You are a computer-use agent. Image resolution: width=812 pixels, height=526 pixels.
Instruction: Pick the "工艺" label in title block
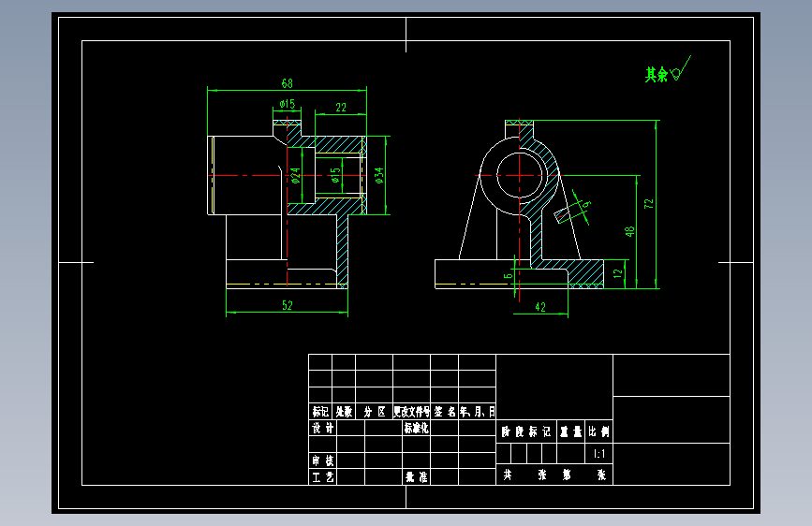point(322,476)
